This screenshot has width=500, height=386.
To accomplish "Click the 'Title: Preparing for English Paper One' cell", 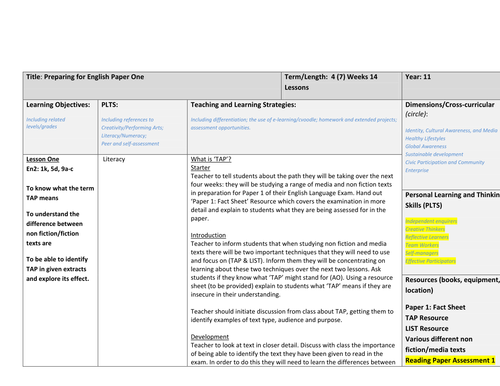I will click(152, 85).
